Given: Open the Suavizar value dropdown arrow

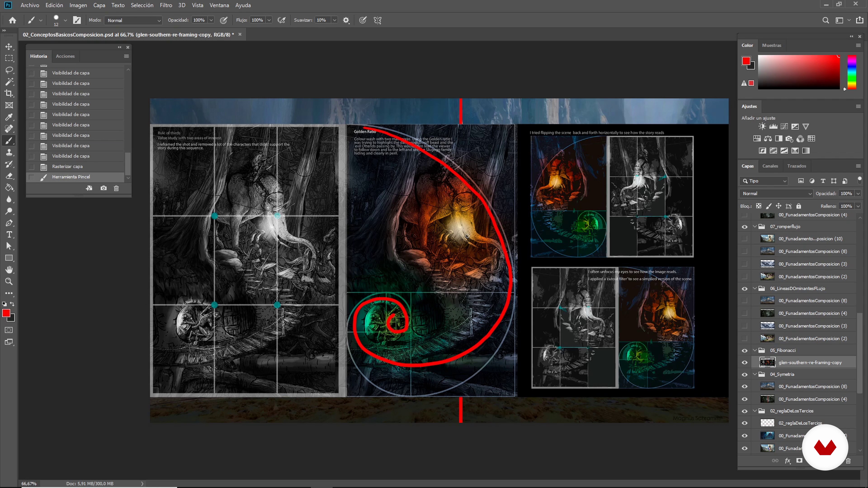Looking at the screenshot, I should (x=334, y=20).
